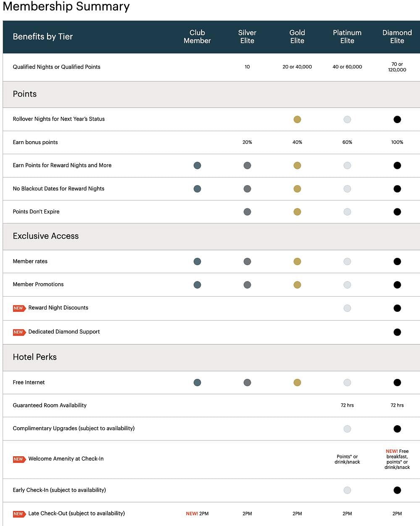Click the 100% bonus points value
This screenshot has height=526, width=420.
(397, 142)
